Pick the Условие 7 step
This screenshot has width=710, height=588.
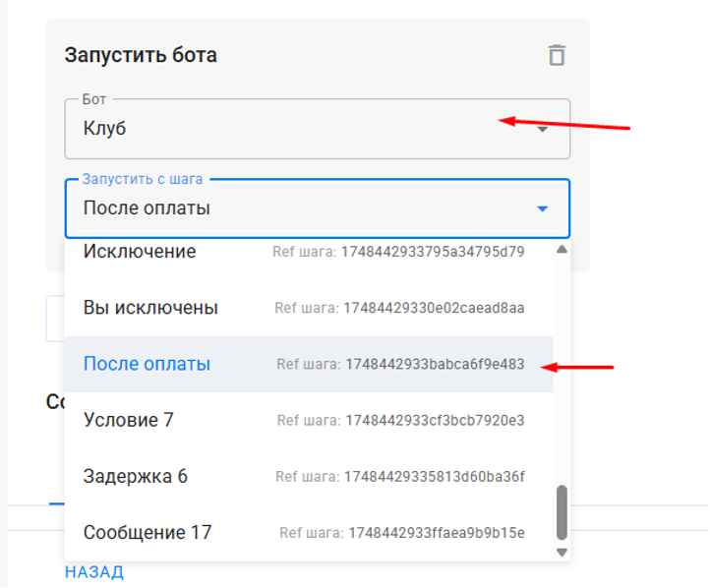309,420
